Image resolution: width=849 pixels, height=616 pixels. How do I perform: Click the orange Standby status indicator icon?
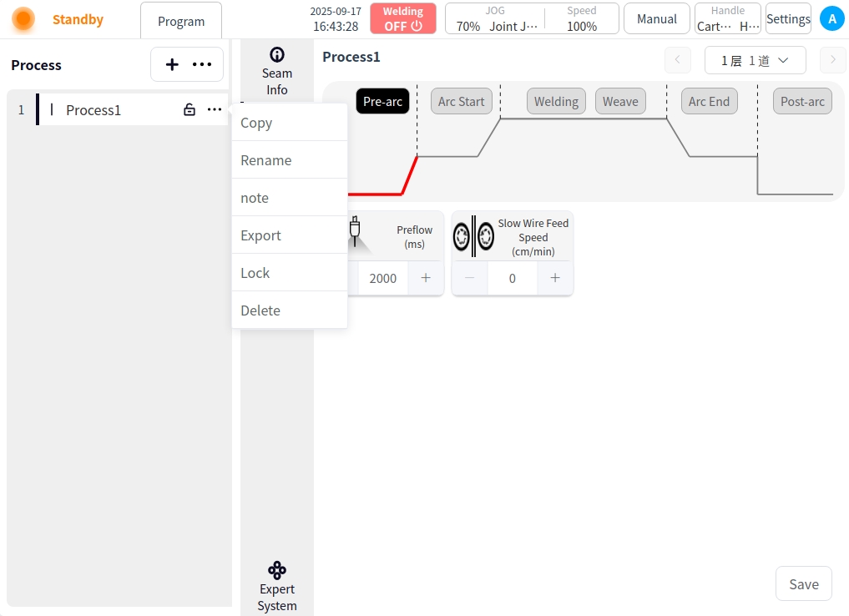tap(23, 19)
